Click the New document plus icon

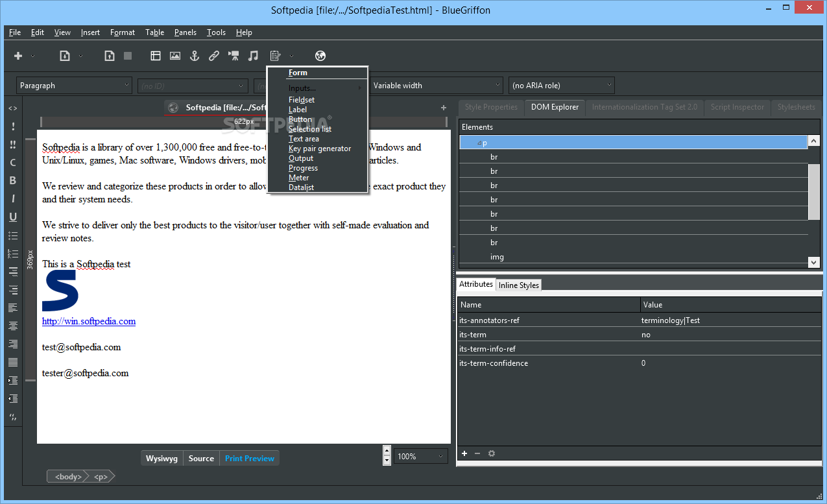pos(18,56)
